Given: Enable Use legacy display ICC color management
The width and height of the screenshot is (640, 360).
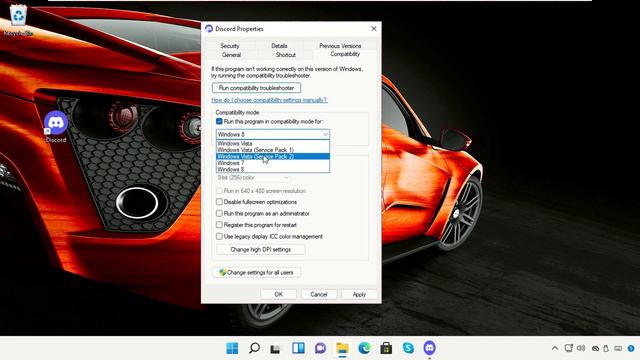Looking at the screenshot, I should pos(219,236).
